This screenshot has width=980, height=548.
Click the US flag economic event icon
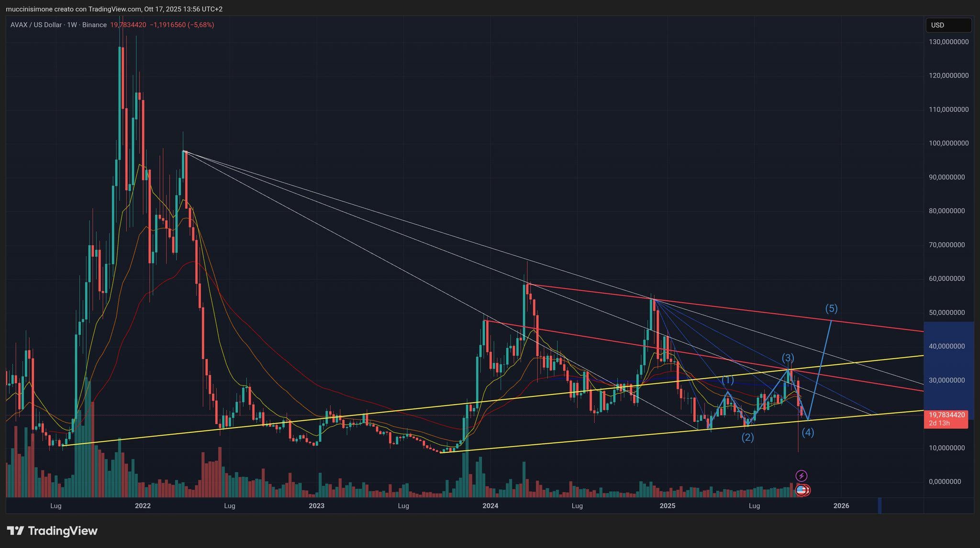point(802,490)
